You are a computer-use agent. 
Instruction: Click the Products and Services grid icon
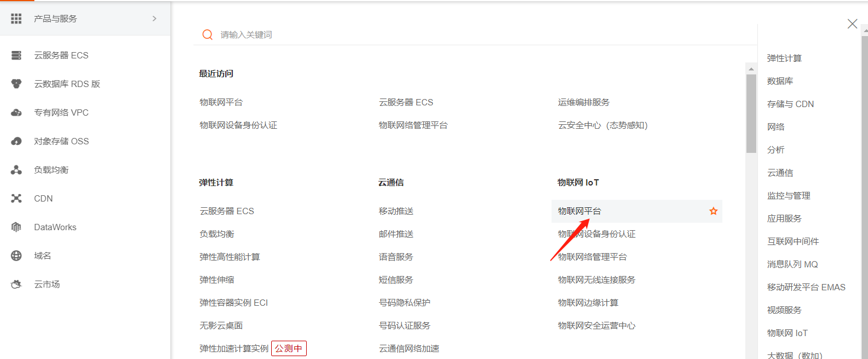[x=16, y=19]
